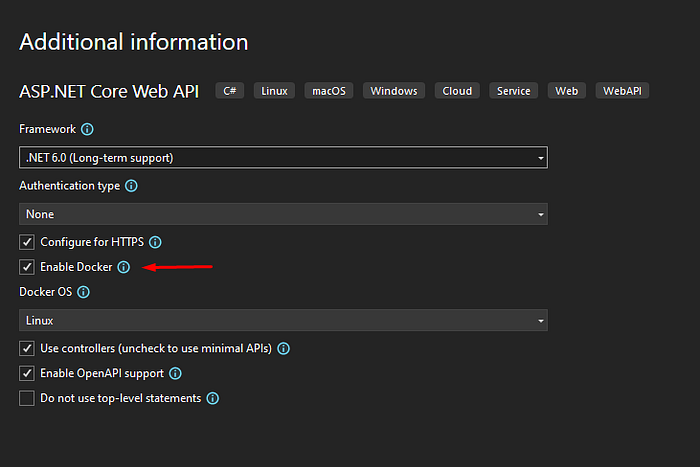The image size is (700, 467).
Task: Open info icon for Use controllers option
Action: [283, 348]
